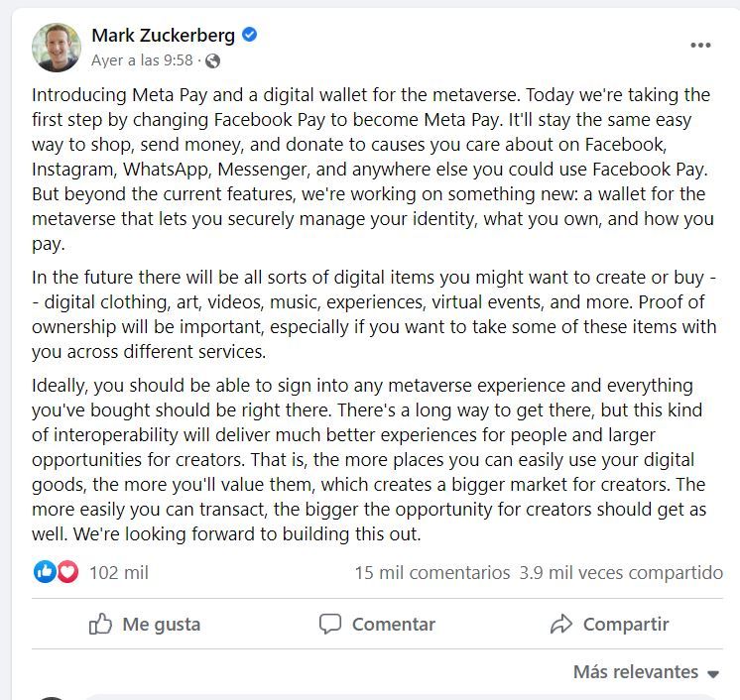This screenshot has width=740, height=700.
Task: Click the arrow next to Más relevantes
Action: 713,674
